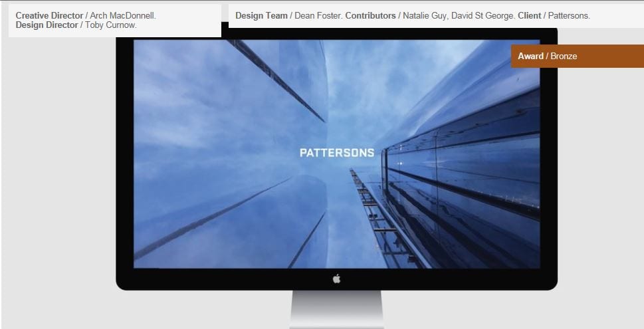The width and height of the screenshot is (644, 329).
Task: Click the Award / Bronze badge
Action: [x=578, y=56]
